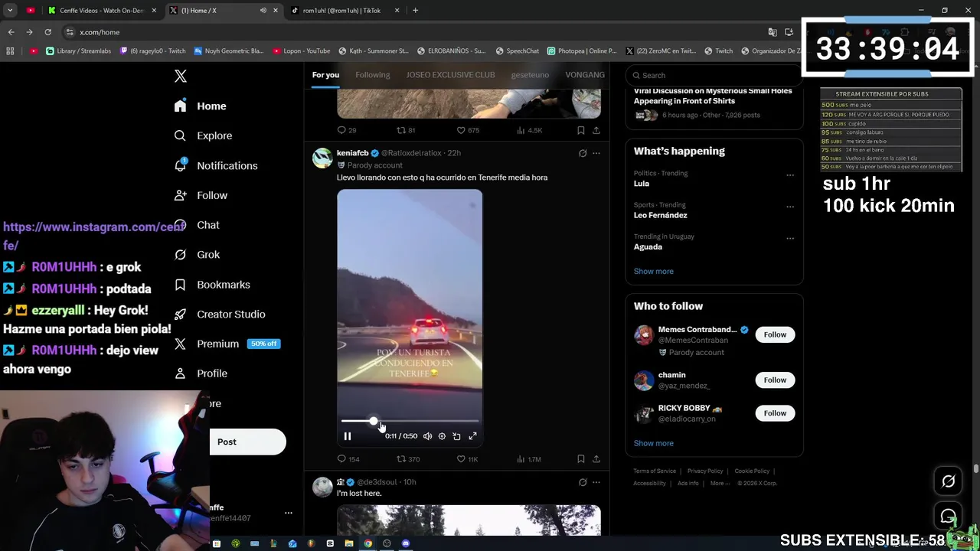
Task: Reply to keniafcb's post (154)
Action: pos(348,459)
